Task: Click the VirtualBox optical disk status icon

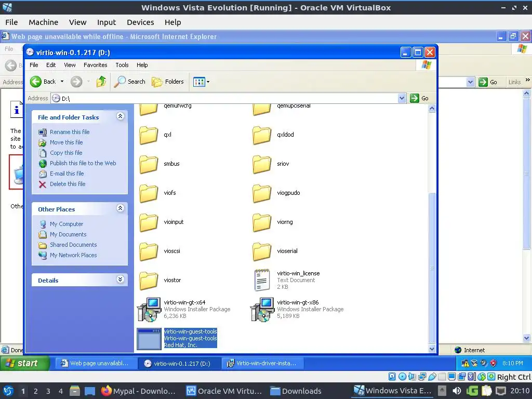Action: pyautogui.click(x=402, y=376)
